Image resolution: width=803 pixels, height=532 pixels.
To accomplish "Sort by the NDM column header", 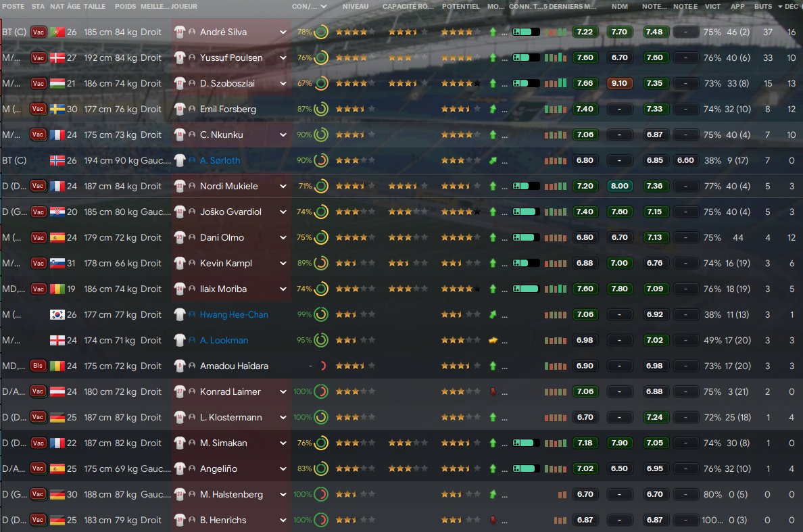I will click(x=620, y=7).
